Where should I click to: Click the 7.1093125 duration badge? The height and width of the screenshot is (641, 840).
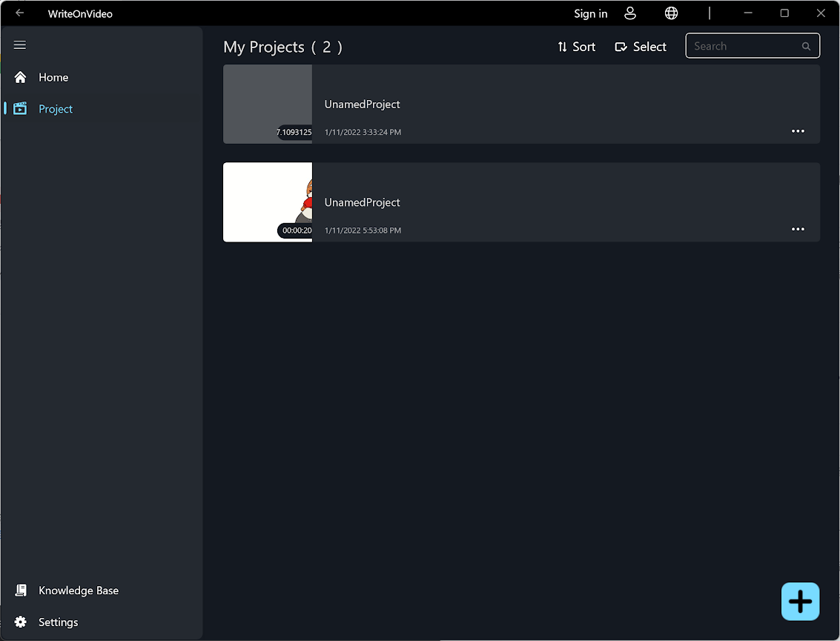pos(294,132)
